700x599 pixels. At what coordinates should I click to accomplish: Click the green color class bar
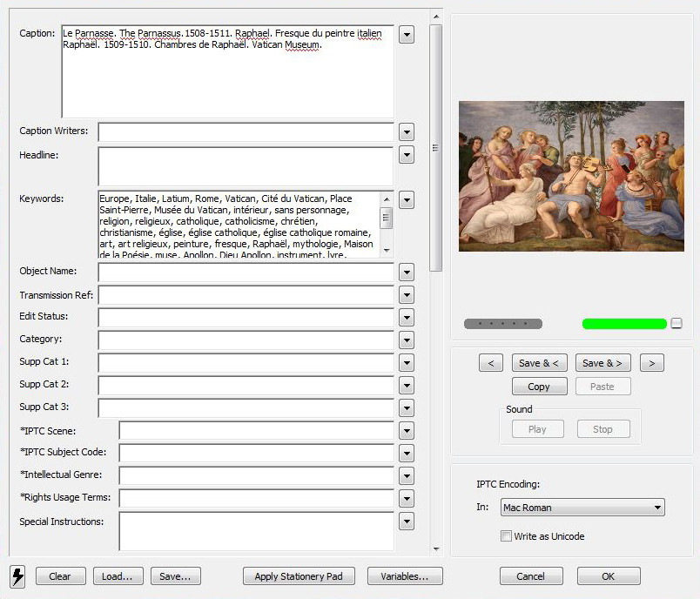(624, 324)
